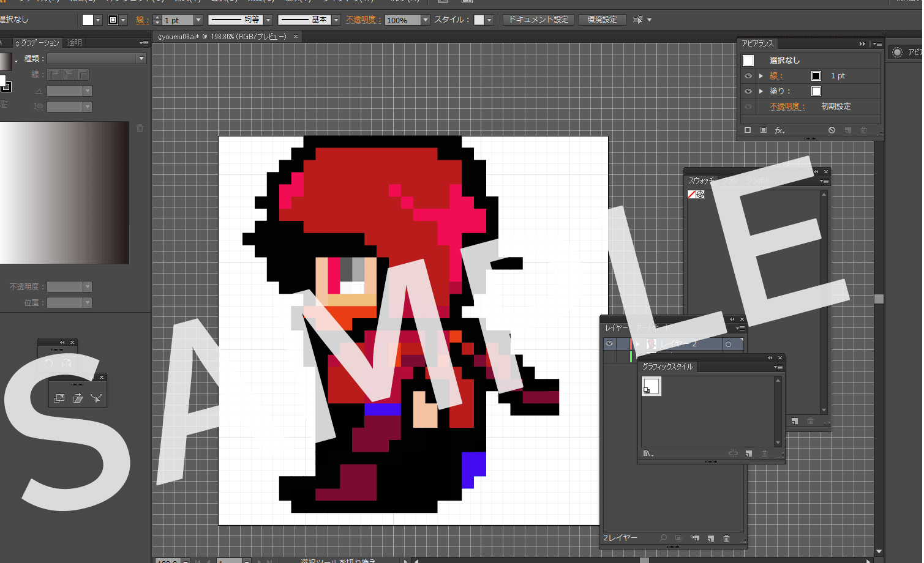Delete gradient stop with trash icon

[140, 129]
